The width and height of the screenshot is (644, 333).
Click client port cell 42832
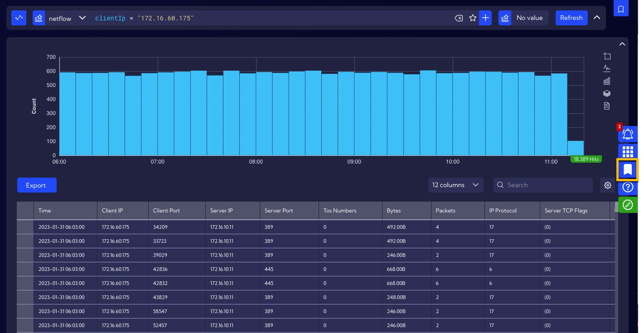(x=177, y=283)
